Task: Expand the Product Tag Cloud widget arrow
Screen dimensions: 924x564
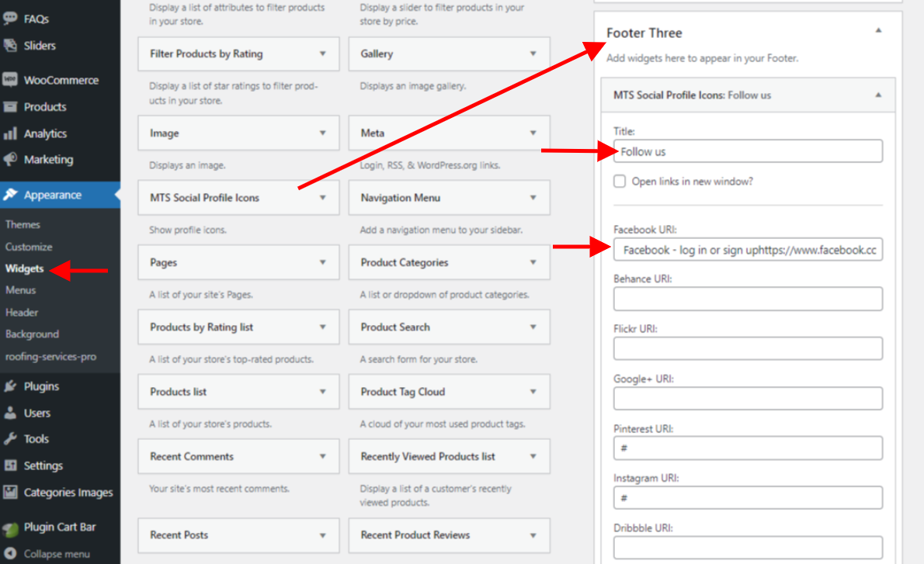Action: click(533, 392)
